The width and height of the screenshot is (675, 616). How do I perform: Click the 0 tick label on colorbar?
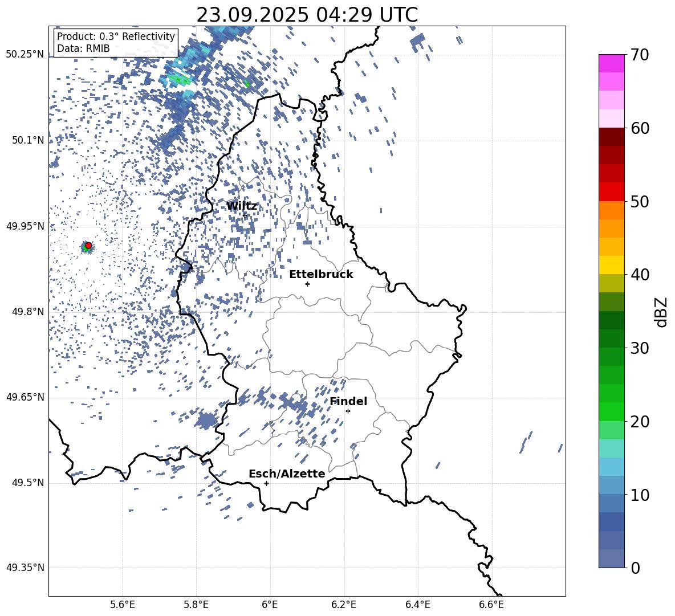[635, 568]
